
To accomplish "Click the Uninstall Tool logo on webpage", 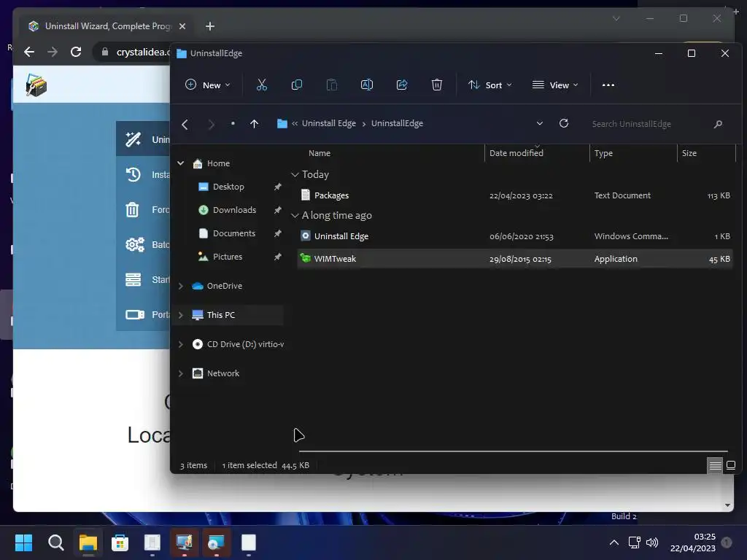I will [36, 85].
